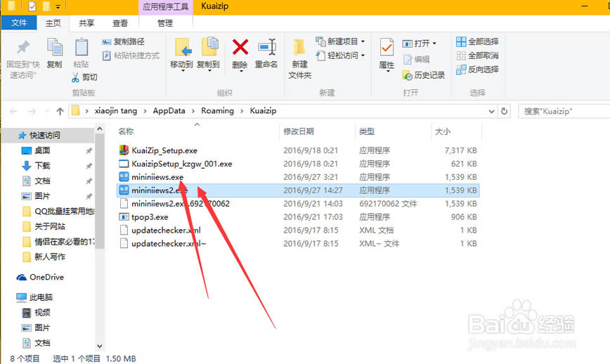Expand the chevron after AppData in path

pos(193,111)
